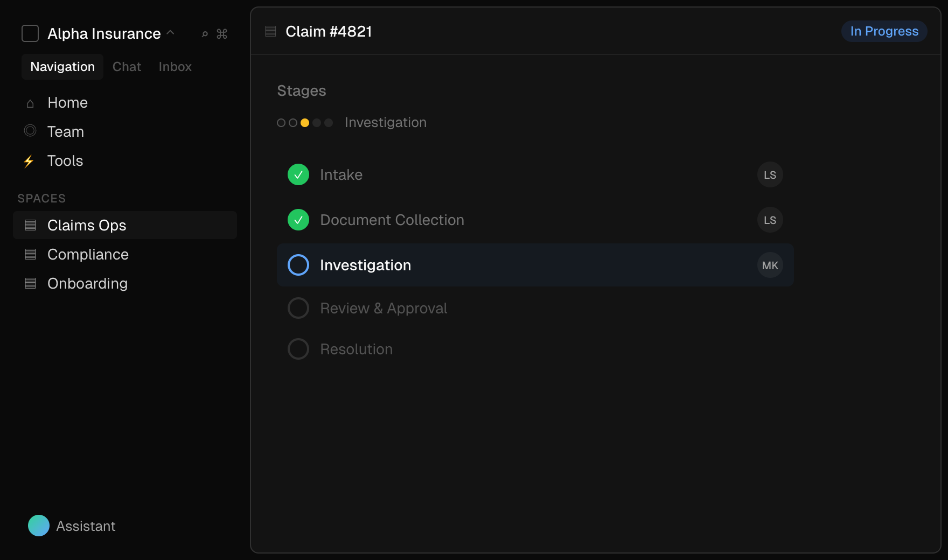
Task: Click the Tools lightning bolt icon
Action: point(29,161)
